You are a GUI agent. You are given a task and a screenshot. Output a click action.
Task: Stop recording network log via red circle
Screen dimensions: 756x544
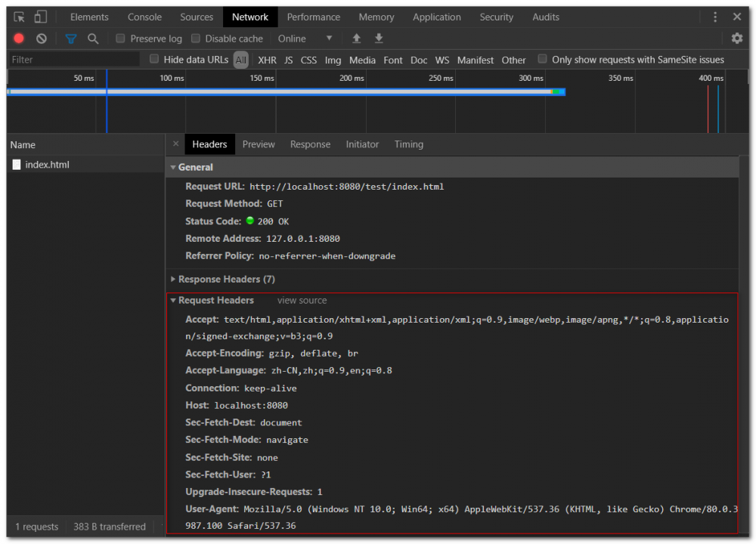[18, 39]
